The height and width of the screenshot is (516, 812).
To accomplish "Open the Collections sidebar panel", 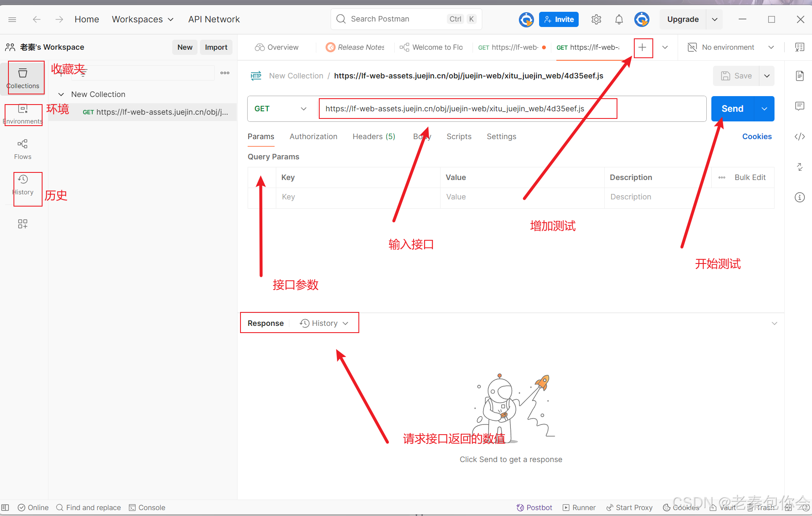I will tap(23, 78).
